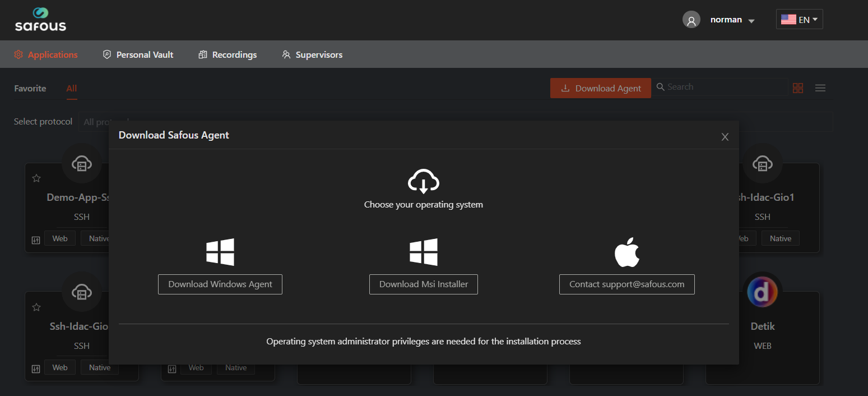Screen dimensions: 868x396
Task: Click Windows logo above Download Msi Installer
Action: (423, 252)
